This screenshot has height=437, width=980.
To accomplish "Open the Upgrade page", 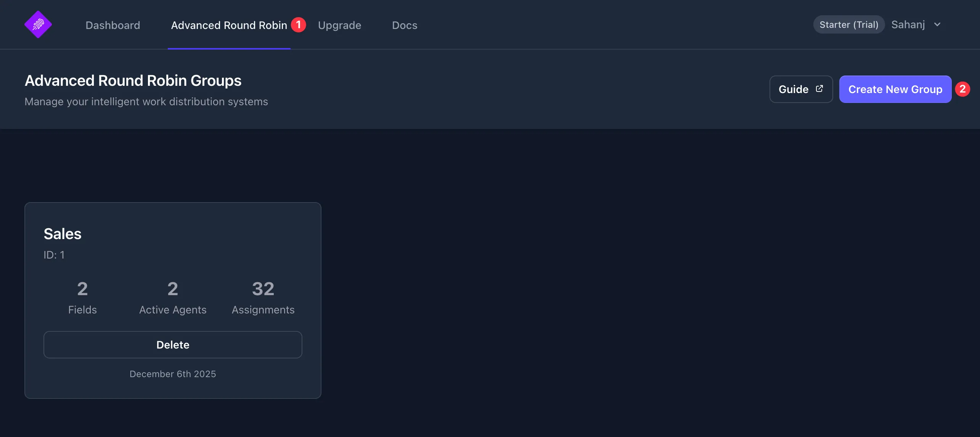I will tap(340, 25).
